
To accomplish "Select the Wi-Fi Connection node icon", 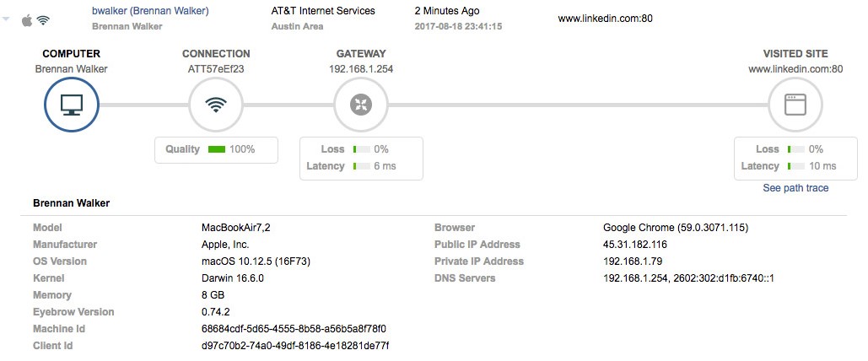I will pyautogui.click(x=216, y=105).
